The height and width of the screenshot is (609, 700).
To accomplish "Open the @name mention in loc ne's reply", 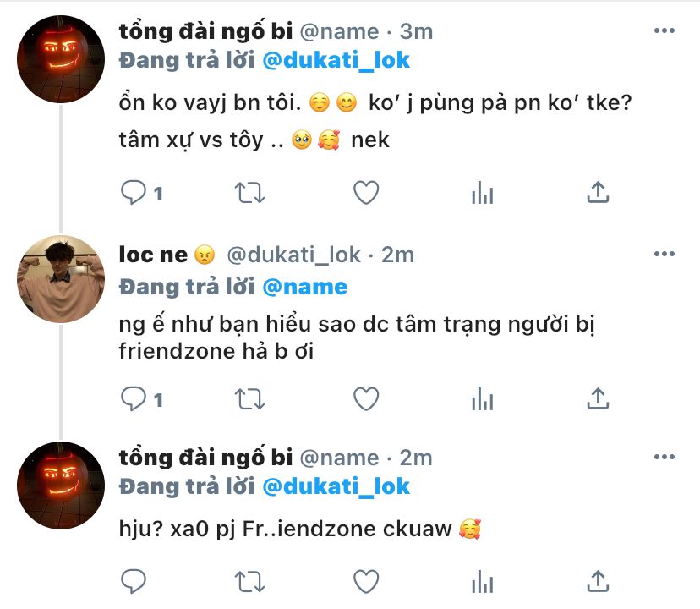I will 305,287.
